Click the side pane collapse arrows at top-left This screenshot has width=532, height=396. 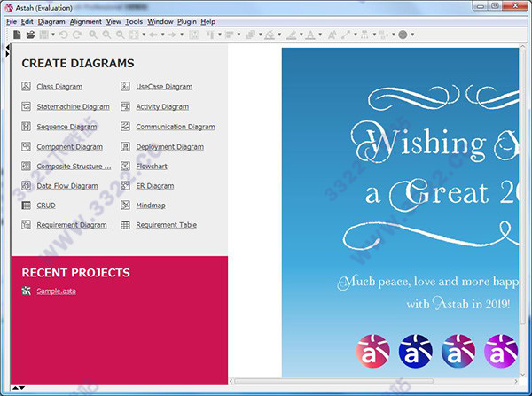click(x=8, y=50)
